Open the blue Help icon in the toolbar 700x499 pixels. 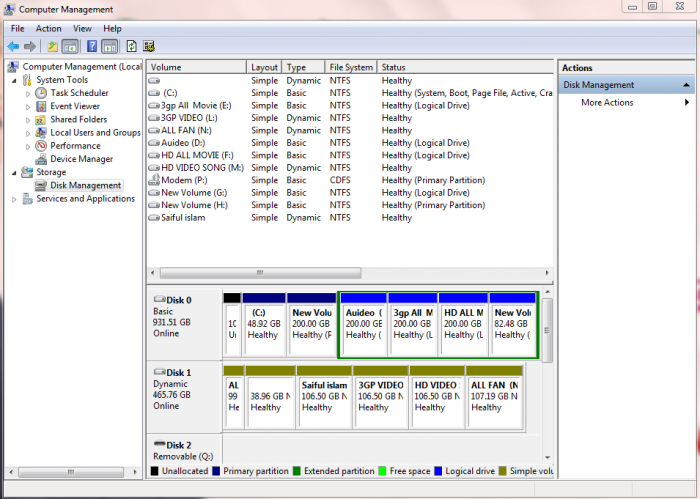point(91,46)
